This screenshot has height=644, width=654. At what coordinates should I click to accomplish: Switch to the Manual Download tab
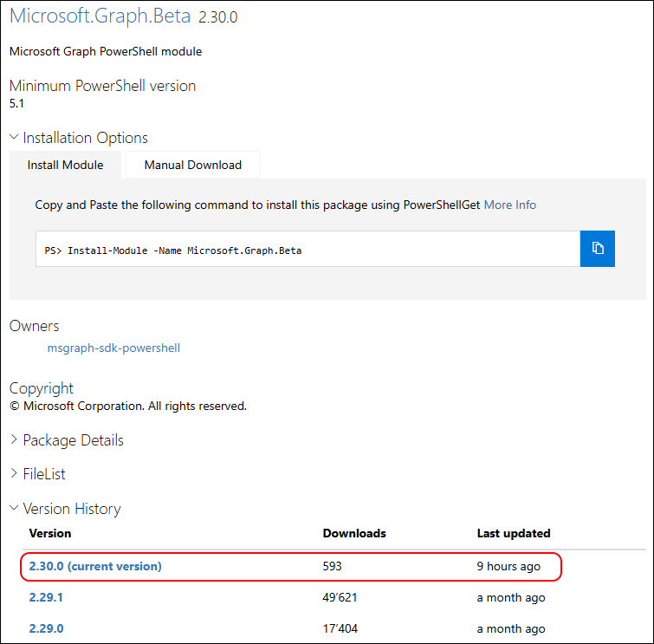pos(192,165)
